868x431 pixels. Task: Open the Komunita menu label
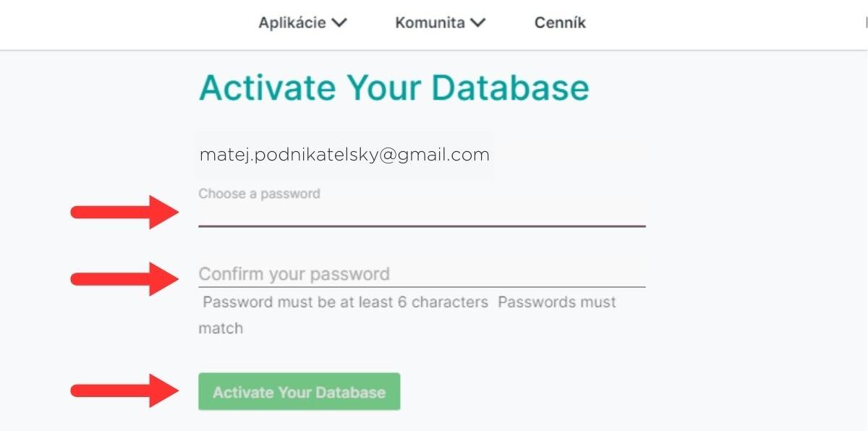[x=430, y=23]
